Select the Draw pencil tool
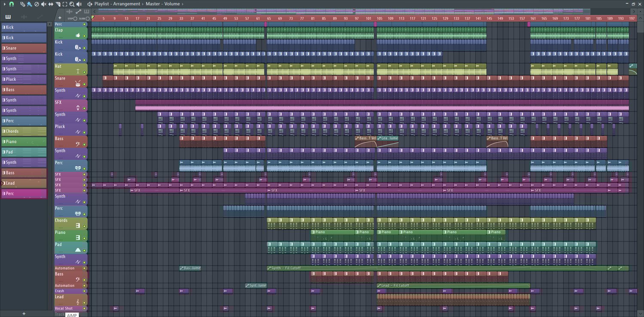644x317 pixels. coord(22,4)
